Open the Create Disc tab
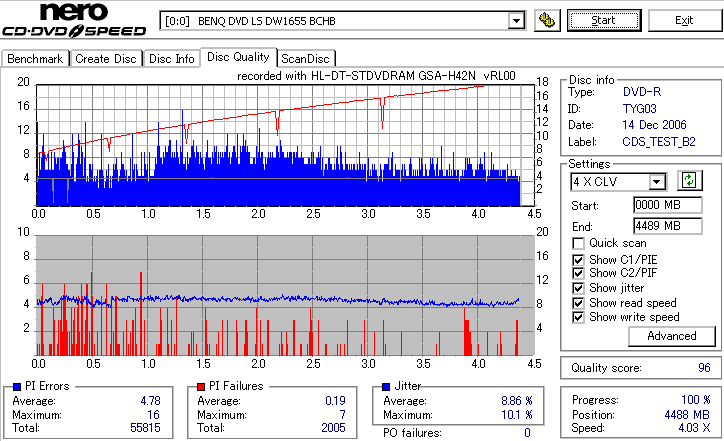 [x=106, y=59]
